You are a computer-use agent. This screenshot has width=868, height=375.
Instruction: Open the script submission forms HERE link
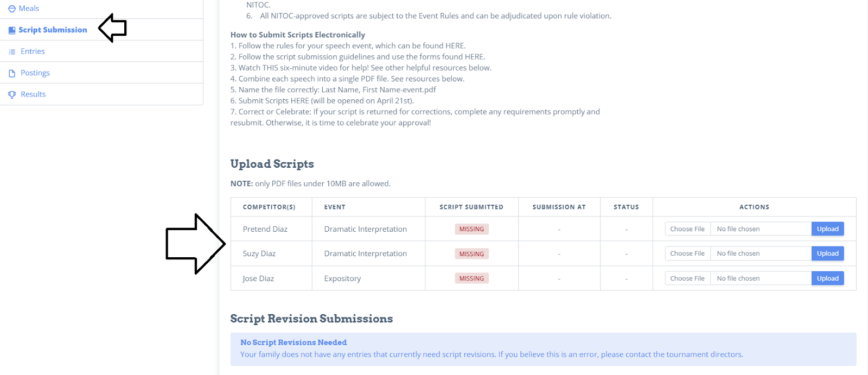click(x=475, y=56)
